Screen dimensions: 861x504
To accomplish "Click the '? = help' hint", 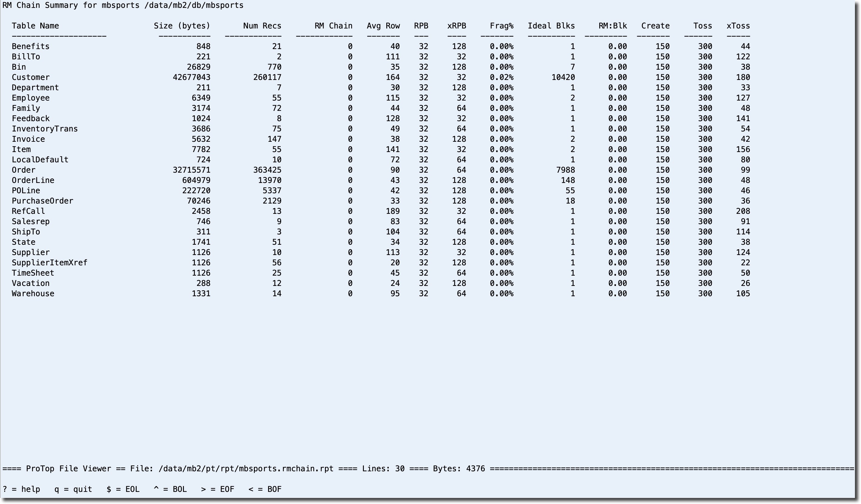I will (x=21, y=489).
